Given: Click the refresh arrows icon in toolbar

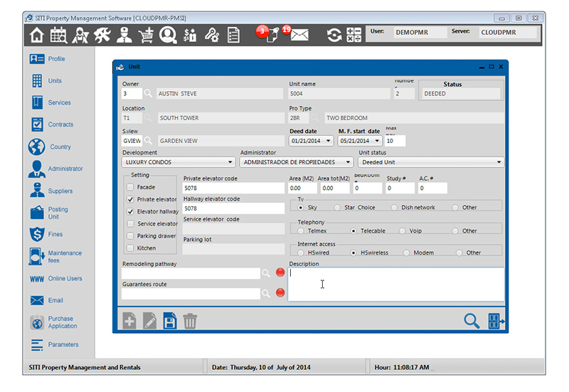Looking at the screenshot, I should 334,35.
